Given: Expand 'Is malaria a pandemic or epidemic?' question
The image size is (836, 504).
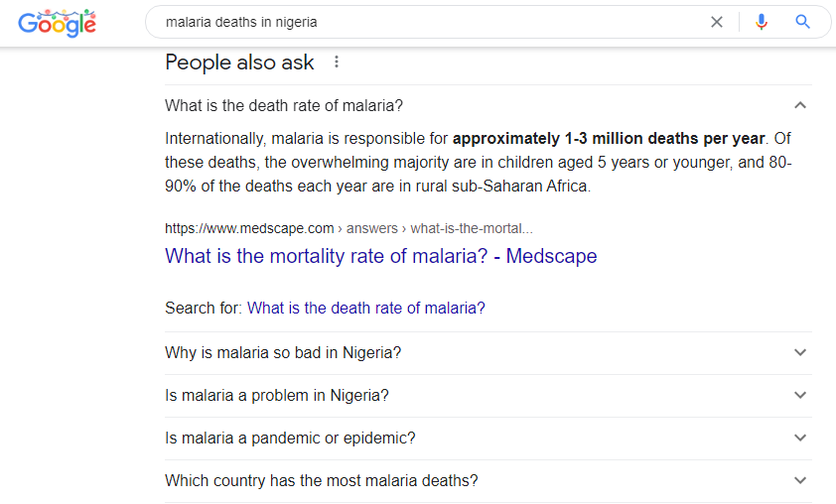Looking at the screenshot, I should point(290,438).
